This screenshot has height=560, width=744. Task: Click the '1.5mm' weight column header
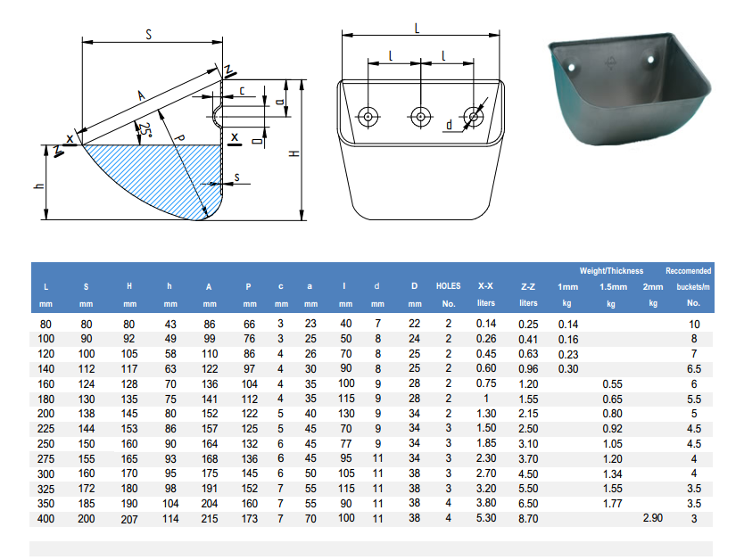pos(613,287)
